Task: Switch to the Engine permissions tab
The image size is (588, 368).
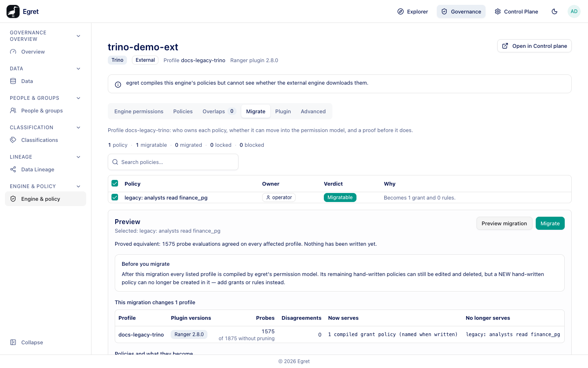Action: (139, 112)
